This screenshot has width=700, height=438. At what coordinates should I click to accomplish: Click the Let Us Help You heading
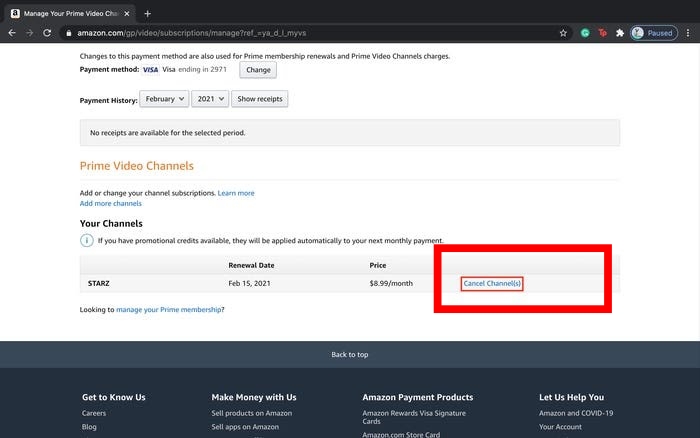(571, 397)
